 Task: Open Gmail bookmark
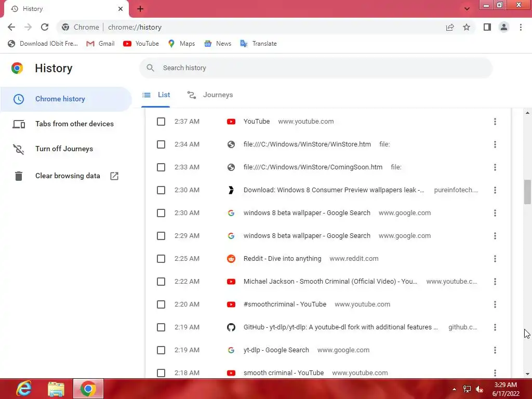point(100,44)
